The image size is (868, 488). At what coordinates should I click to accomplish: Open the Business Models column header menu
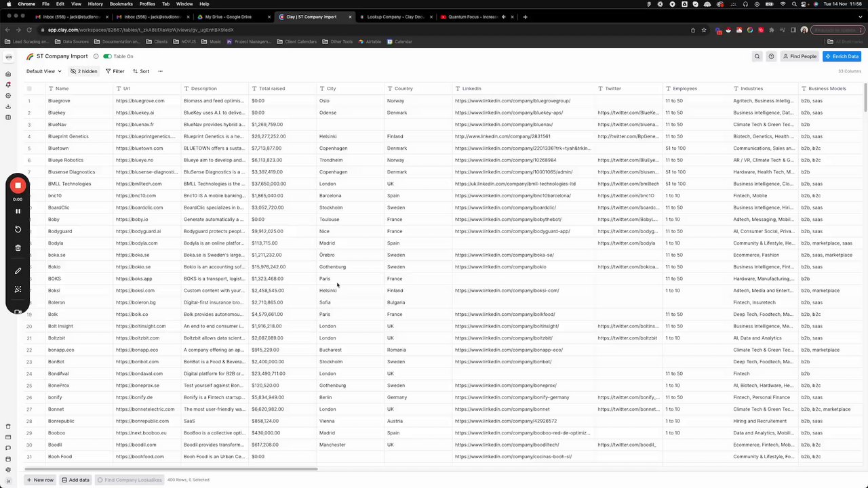pos(831,89)
